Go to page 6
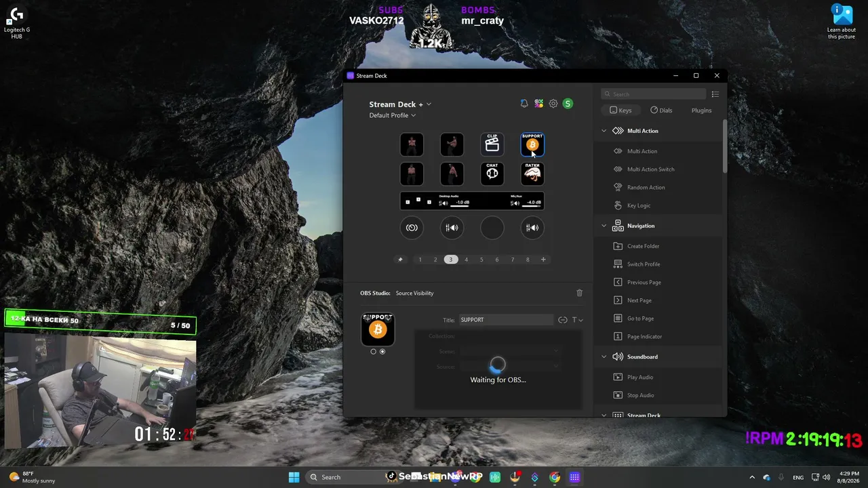Viewport: 868px width, 488px height. coord(497,260)
